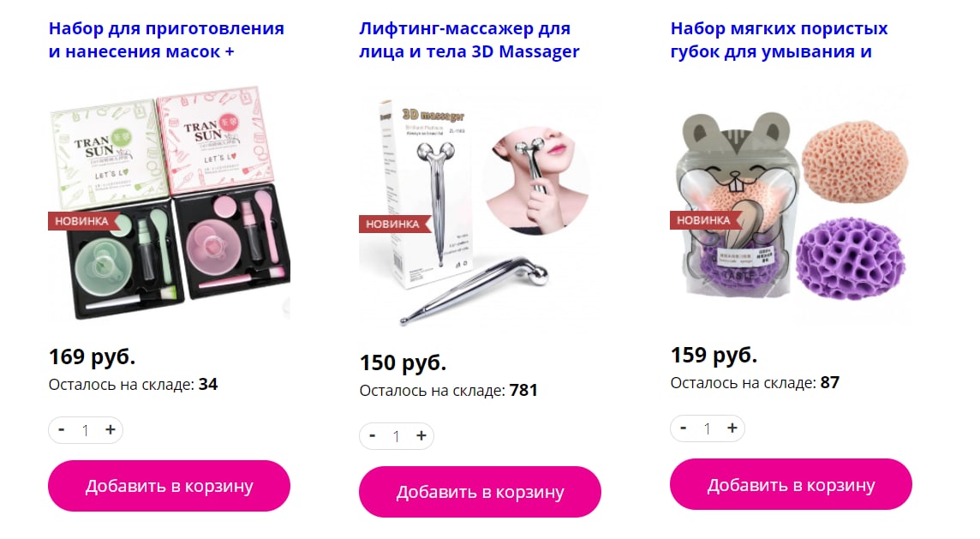The width and height of the screenshot is (980, 539).
Task: Open the 'Лифтинг-массажер для лица и тела' link
Action: coord(469,40)
